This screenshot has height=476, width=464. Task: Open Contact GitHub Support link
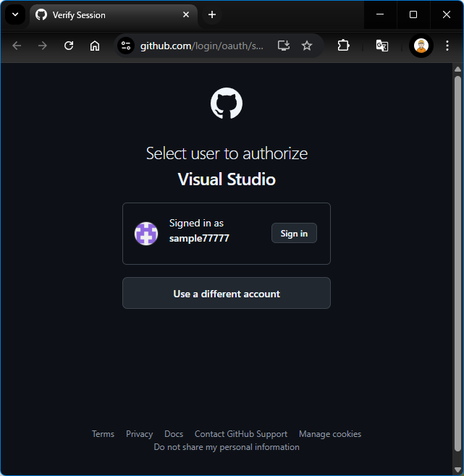click(x=240, y=434)
